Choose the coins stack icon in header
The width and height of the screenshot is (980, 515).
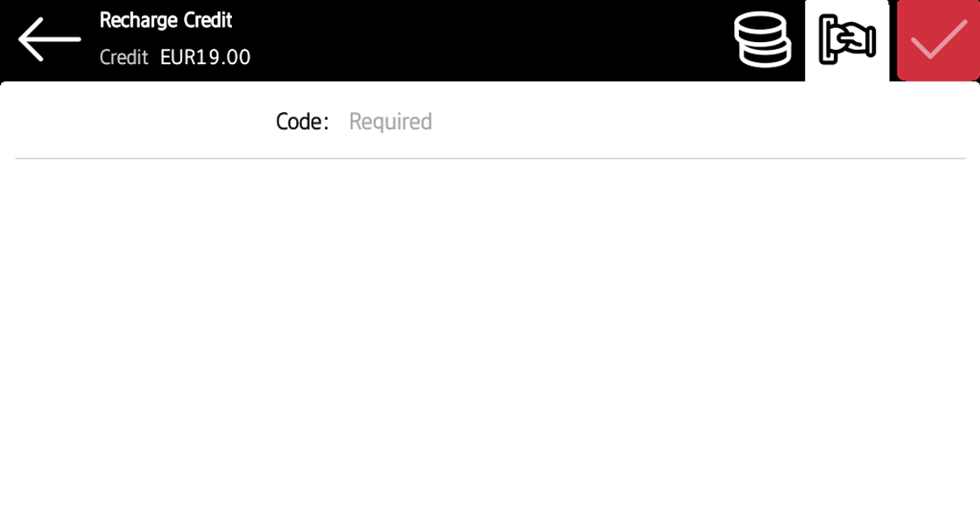[x=763, y=39]
